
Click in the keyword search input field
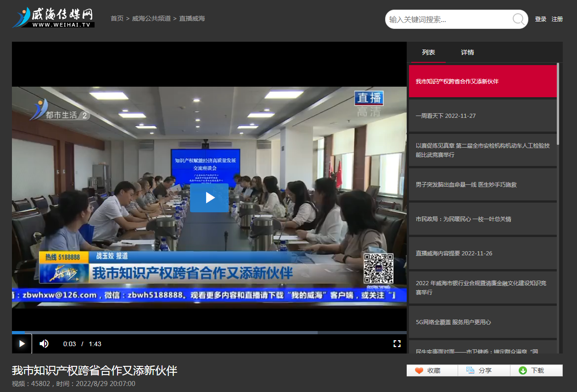[448, 19]
